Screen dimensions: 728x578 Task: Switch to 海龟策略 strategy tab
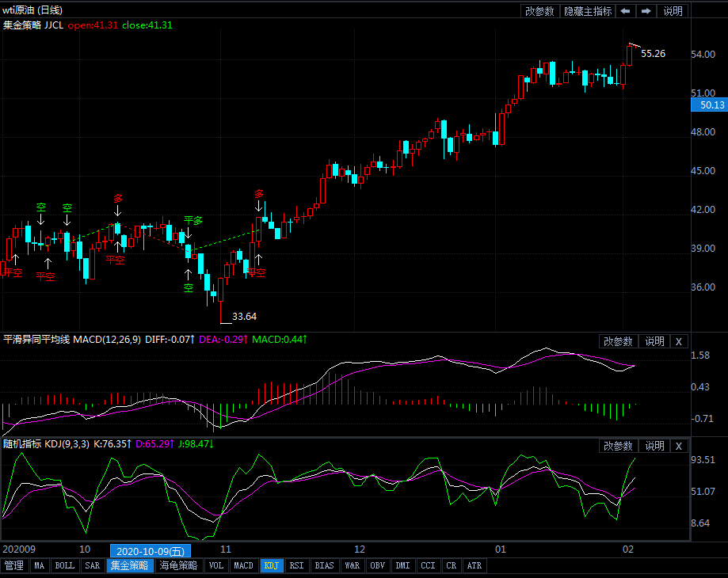point(178,565)
